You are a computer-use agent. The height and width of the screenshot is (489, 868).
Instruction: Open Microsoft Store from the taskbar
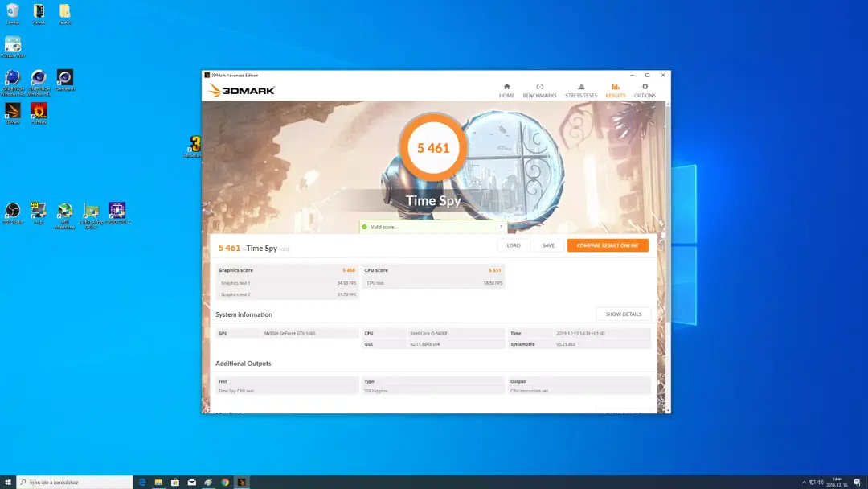175,483
